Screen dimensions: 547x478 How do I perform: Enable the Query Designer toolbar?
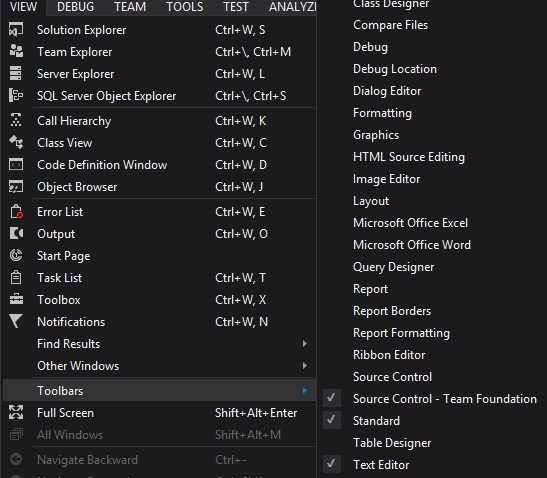[x=394, y=267]
